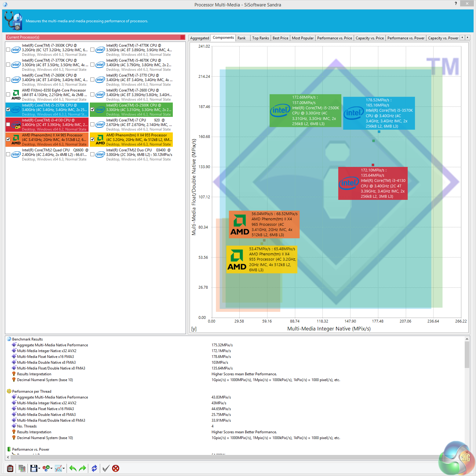Check the Core i7-3770K processor box
The height and width of the screenshot is (476, 476).
(8, 65)
